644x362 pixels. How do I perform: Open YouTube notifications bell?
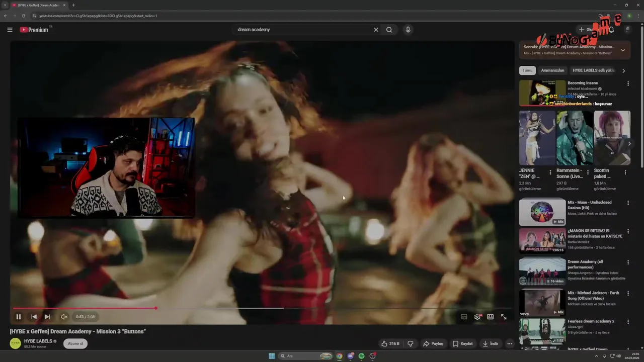pyautogui.click(x=611, y=30)
